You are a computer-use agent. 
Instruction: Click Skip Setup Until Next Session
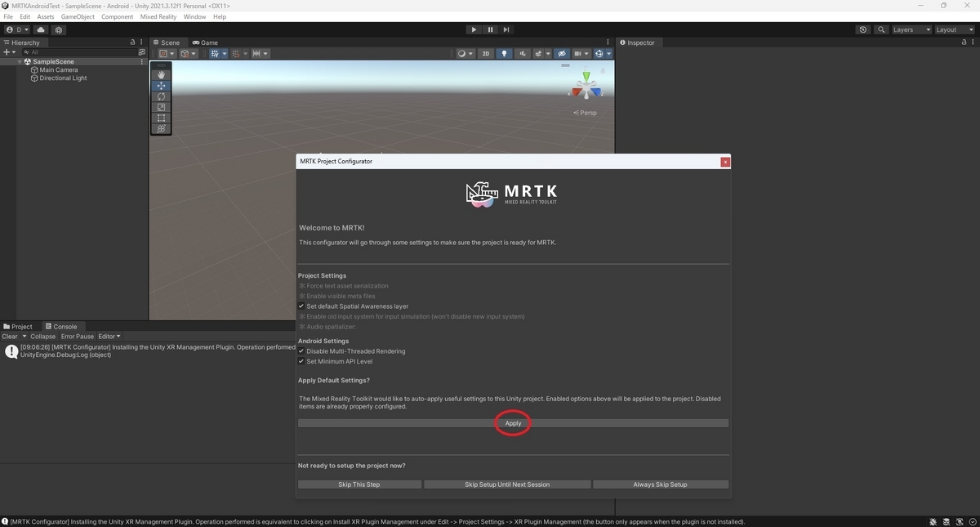tap(507, 485)
